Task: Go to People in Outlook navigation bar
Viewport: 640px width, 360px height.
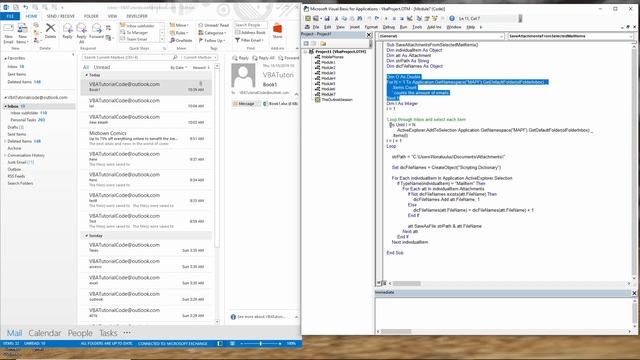Action: [x=80, y=333]
